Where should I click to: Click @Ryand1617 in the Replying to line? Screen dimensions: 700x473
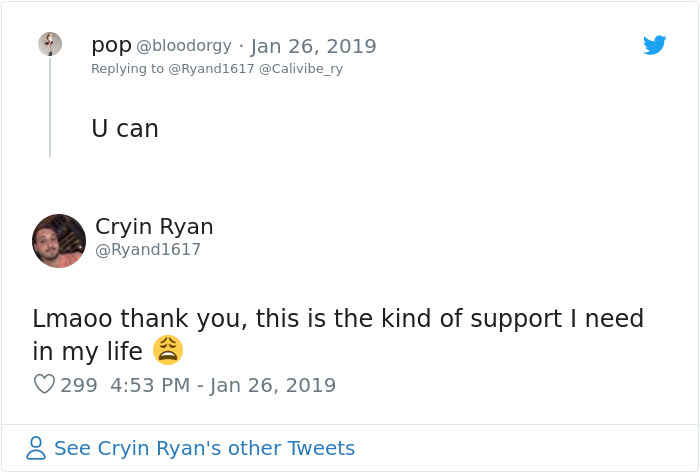pos(211,69)
